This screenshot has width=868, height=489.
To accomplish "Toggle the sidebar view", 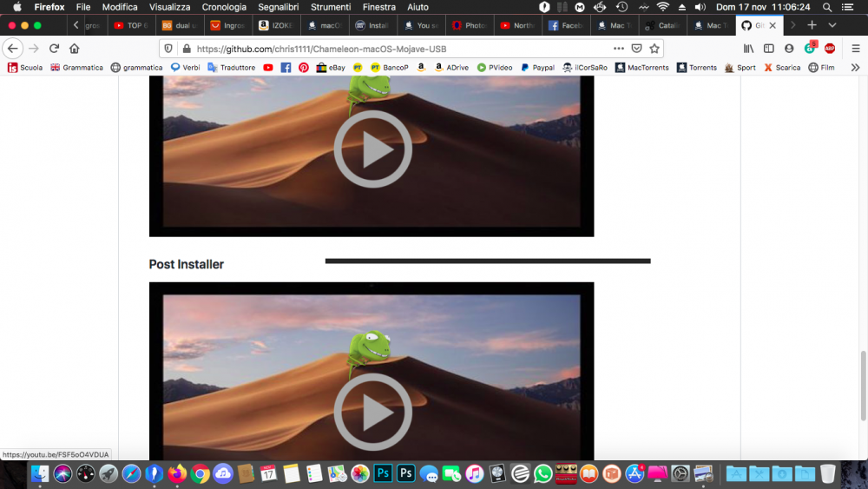I will point(769,49).
